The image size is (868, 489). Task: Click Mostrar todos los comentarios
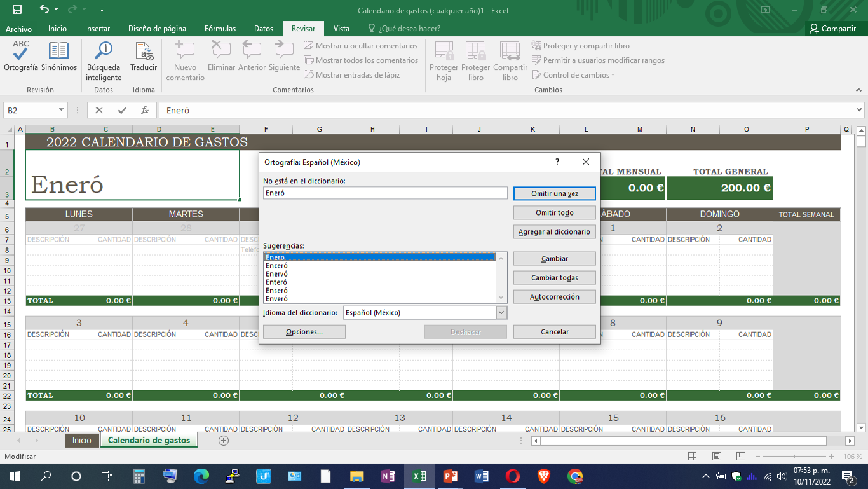(361, 60)
